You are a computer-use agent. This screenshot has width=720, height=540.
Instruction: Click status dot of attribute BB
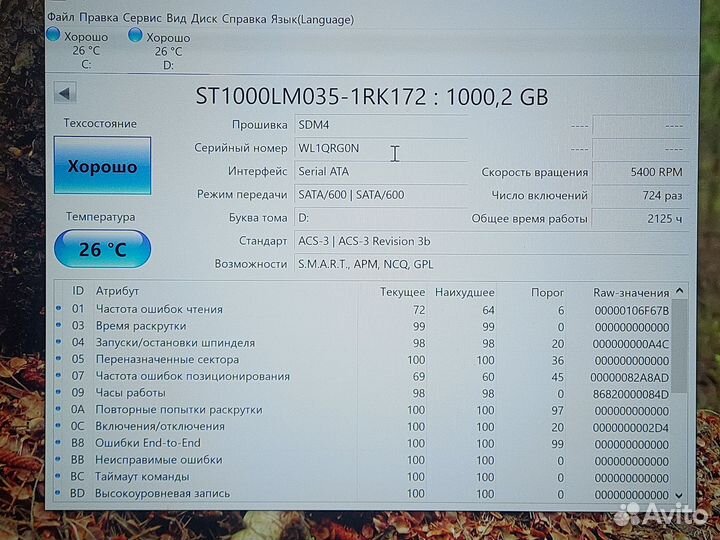point(58,459)
